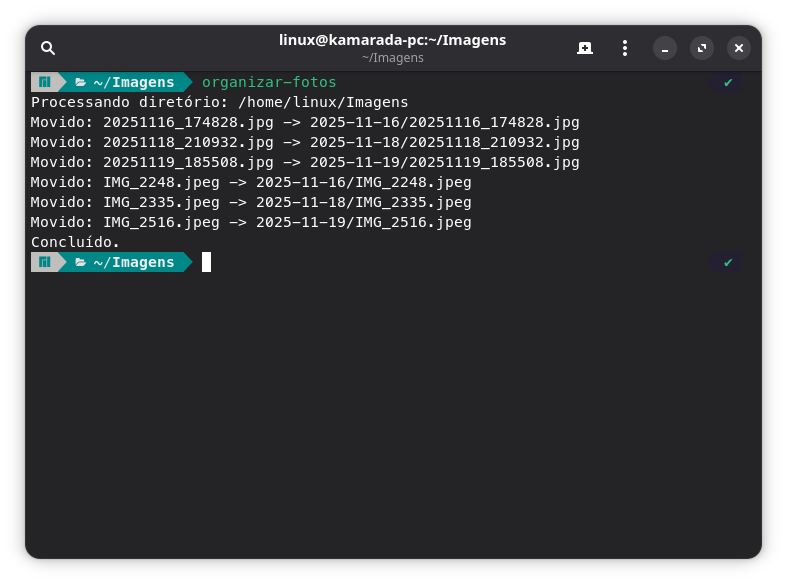Viewport: 787px width, 584px height.
Task: Click the Manjaro logo on the bottom prompt
Action: [x=44, y=262]
